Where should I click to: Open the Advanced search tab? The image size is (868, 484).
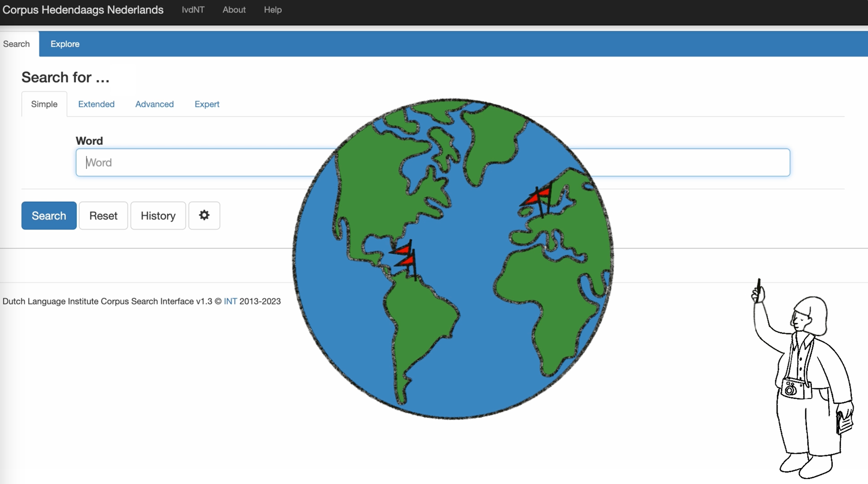(155, 104)
